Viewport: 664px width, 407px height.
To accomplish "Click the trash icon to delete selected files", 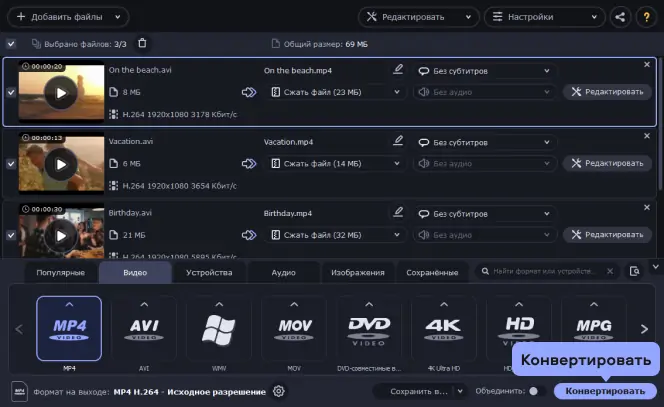I will click(x=142, y=43).
